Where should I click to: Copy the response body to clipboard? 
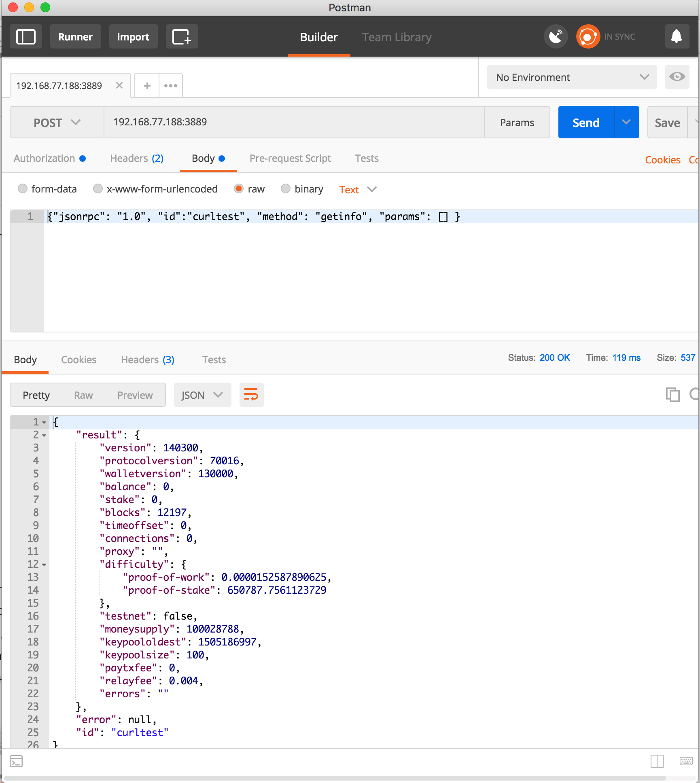click(x=672, y=395)
